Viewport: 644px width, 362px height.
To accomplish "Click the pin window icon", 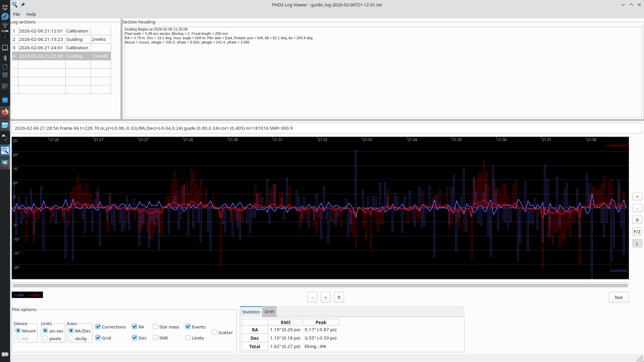I will point(23,5).
